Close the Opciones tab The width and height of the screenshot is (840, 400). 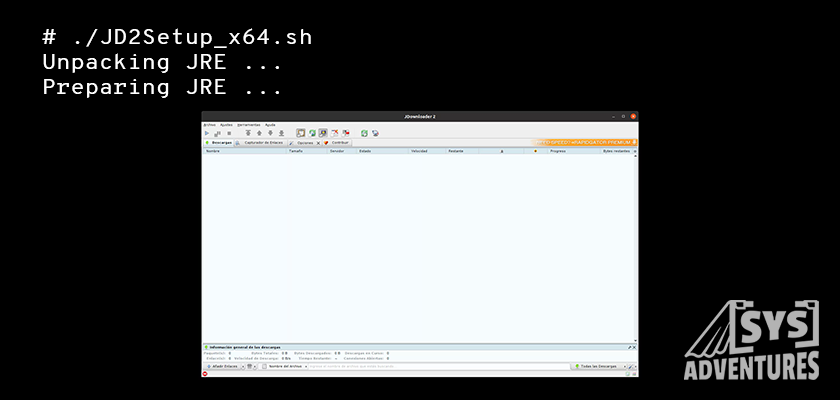point(318,144)
